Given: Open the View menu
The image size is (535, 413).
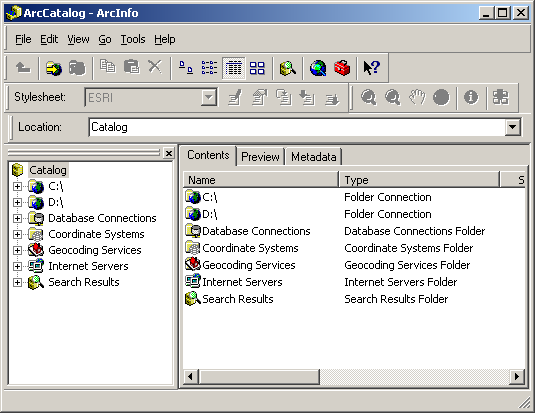Looking at the screenshot, I should pyautogui.click(x=78, y=39).
